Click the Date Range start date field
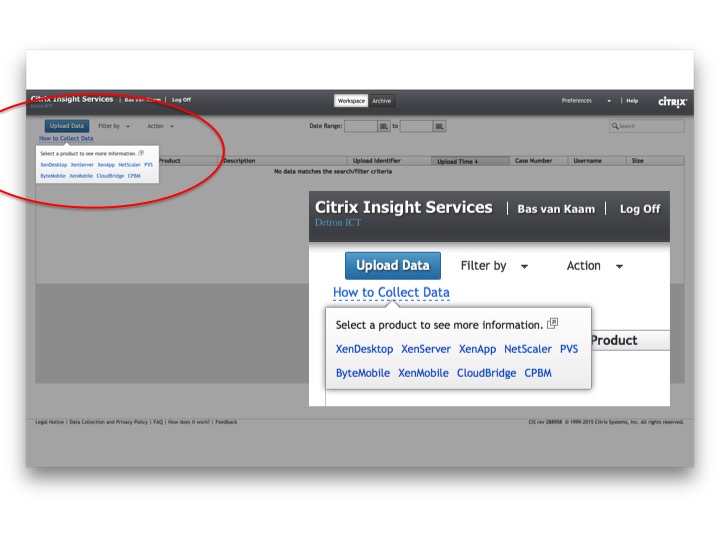Screen dimensions: 720x540 point(361,126)
